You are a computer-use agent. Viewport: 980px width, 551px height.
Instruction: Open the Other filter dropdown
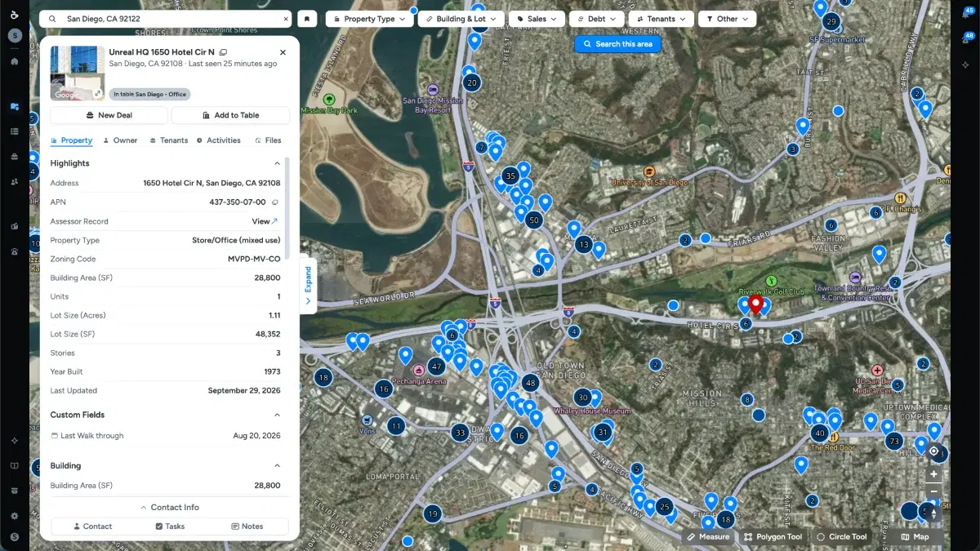[x=727, y=19]
